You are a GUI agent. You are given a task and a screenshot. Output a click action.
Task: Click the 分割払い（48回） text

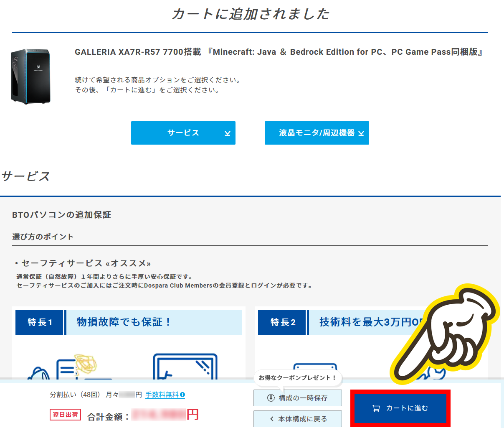coord(75,395)
